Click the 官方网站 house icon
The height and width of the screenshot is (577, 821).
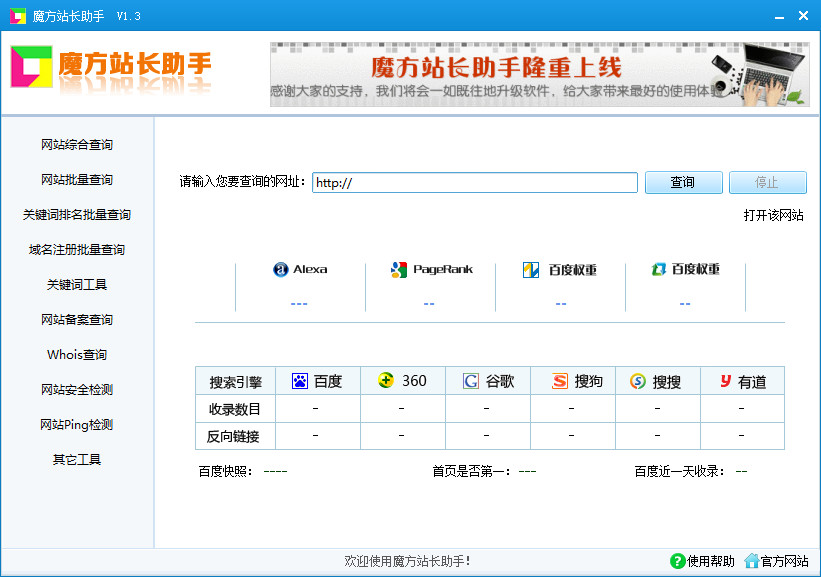pyautogui.click(x=752, y=561)
